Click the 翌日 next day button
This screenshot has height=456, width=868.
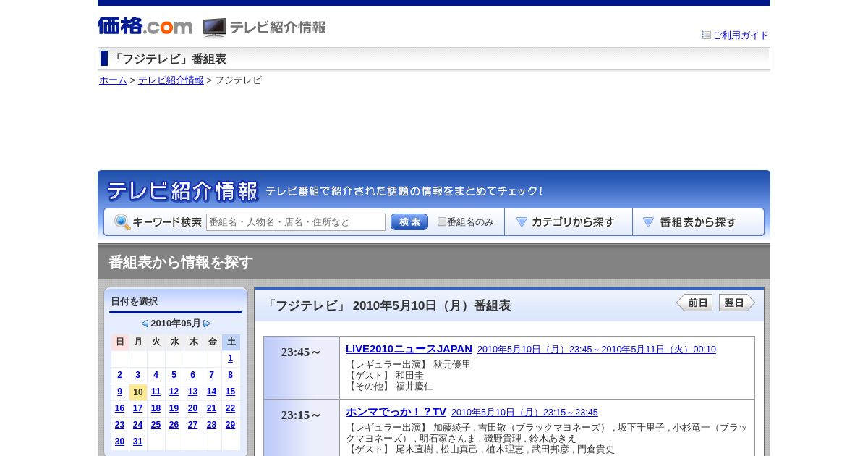coord(737,303)
